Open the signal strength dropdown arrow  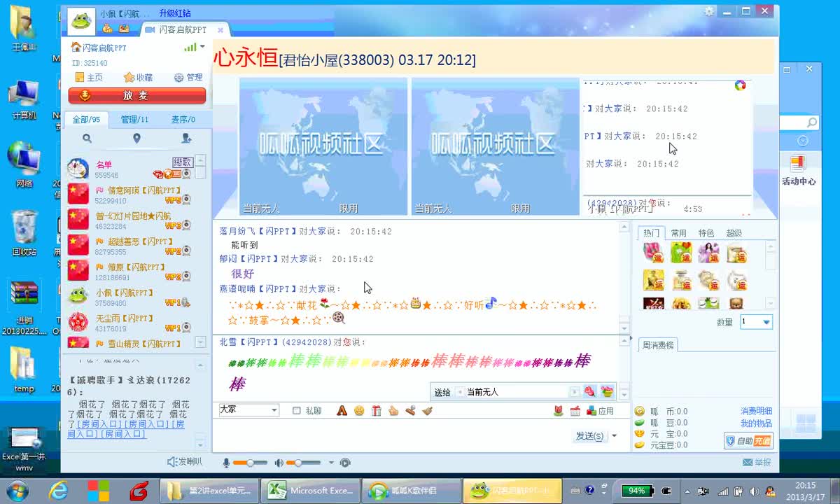202,47
